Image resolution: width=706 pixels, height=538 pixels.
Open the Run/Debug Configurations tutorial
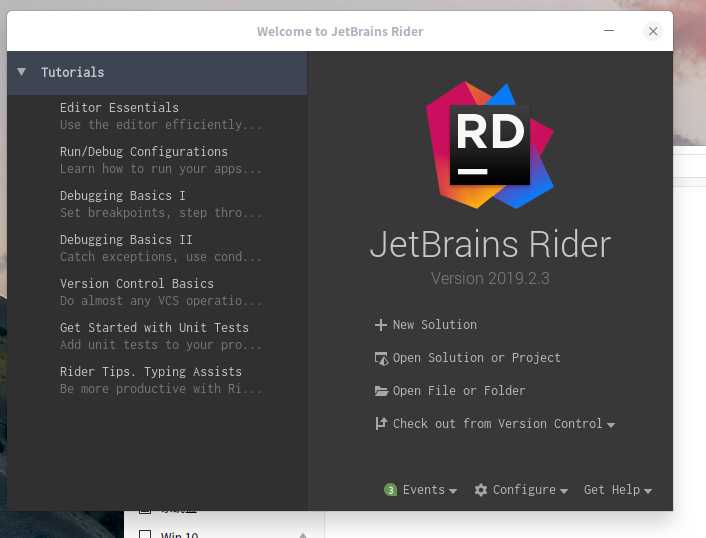(144, 152)
